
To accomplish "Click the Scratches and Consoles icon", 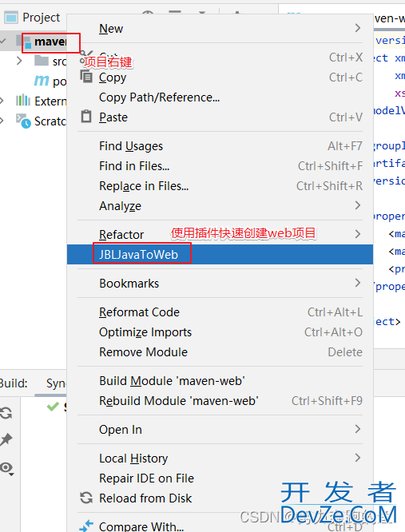I will (x=23, y=121).
